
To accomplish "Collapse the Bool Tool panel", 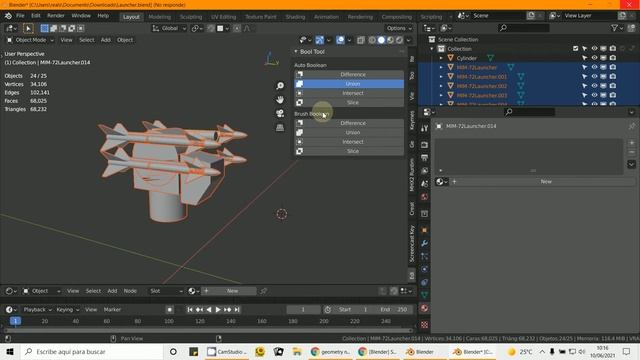I will (296, 52).
